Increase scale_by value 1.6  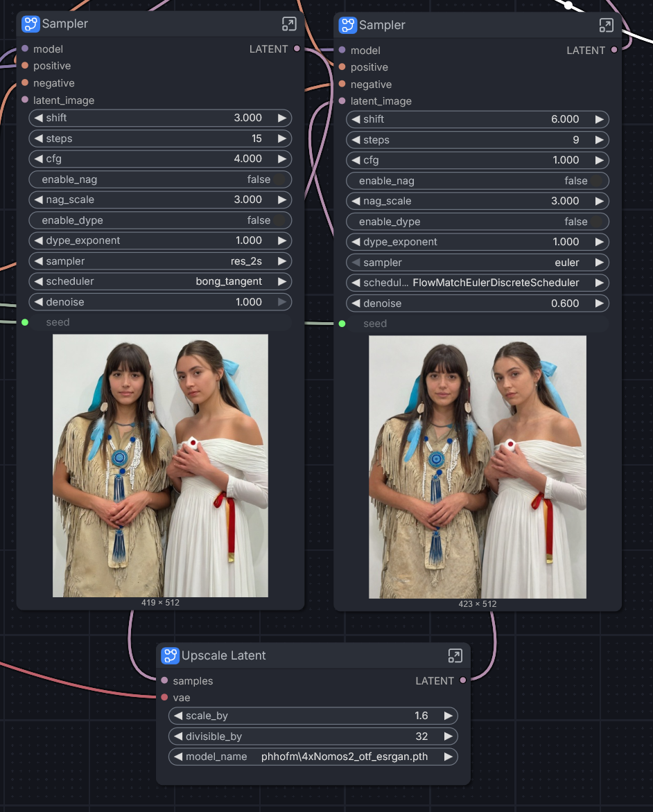coord(449,716)
